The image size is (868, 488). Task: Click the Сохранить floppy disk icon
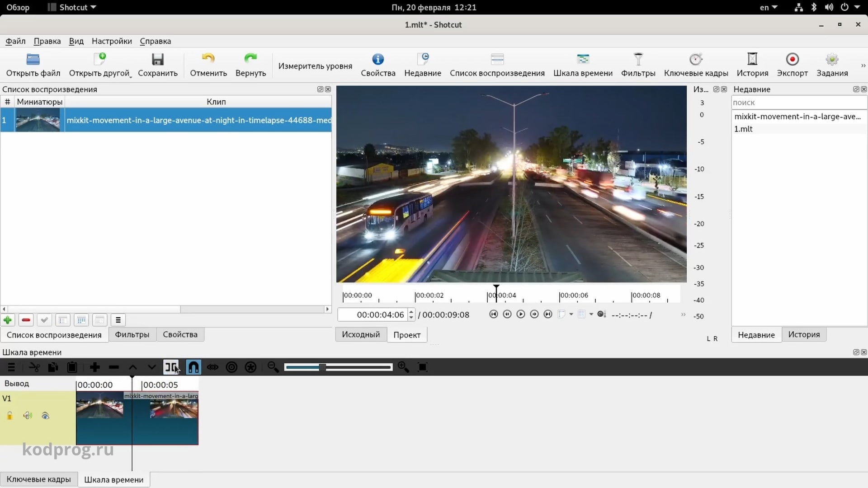pyautogui.click(x=157, y=59)
